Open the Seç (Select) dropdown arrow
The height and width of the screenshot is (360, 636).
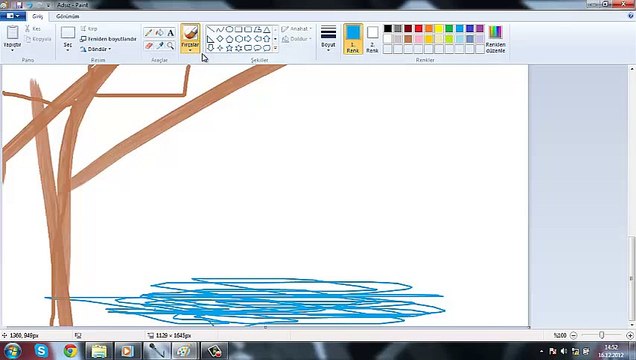tap(68, 51)
